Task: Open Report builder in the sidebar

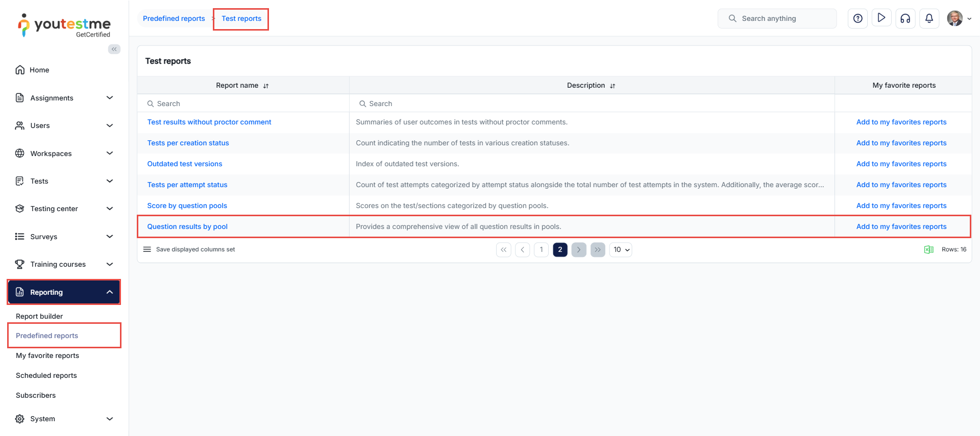Action: [x=39, y=316]
